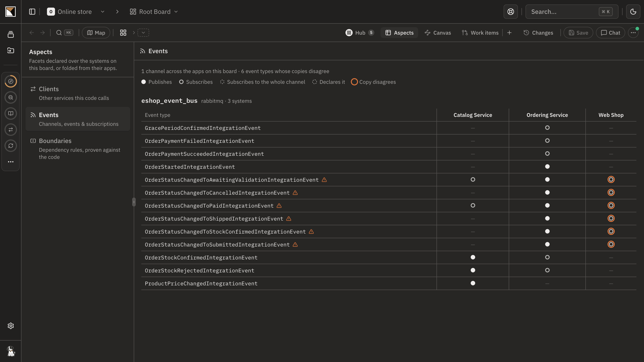
Task: Click the board grid icon in the toolbar
Action: coord(123,33)
